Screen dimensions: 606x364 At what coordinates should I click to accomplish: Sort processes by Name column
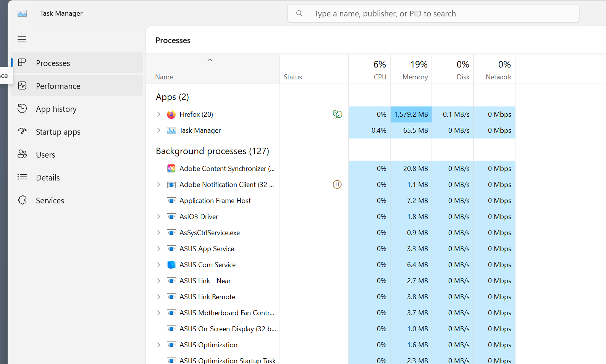(x=213, y=69)
